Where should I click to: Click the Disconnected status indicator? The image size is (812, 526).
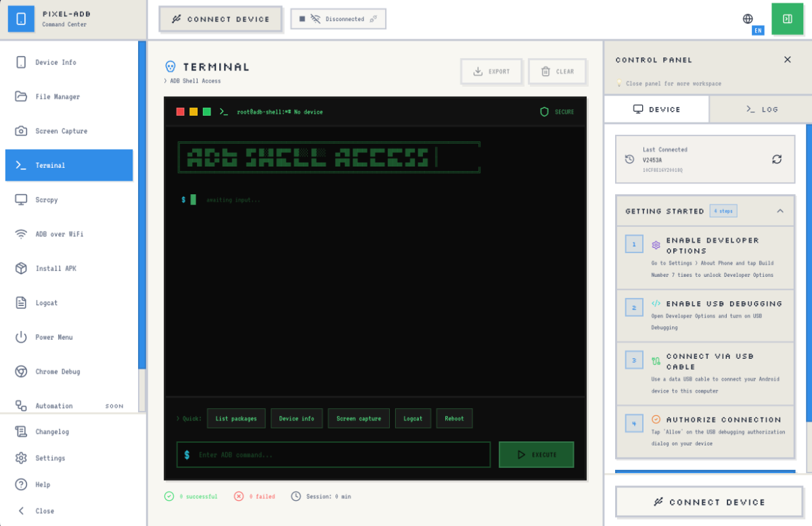pos(338,19)
